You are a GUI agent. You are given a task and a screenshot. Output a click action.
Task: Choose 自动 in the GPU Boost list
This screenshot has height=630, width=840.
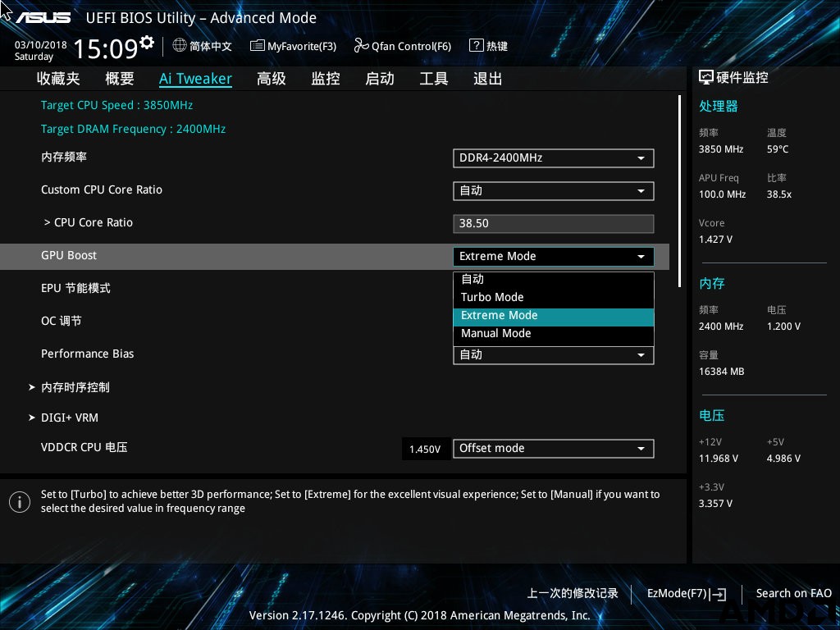[x=554, y=279]
